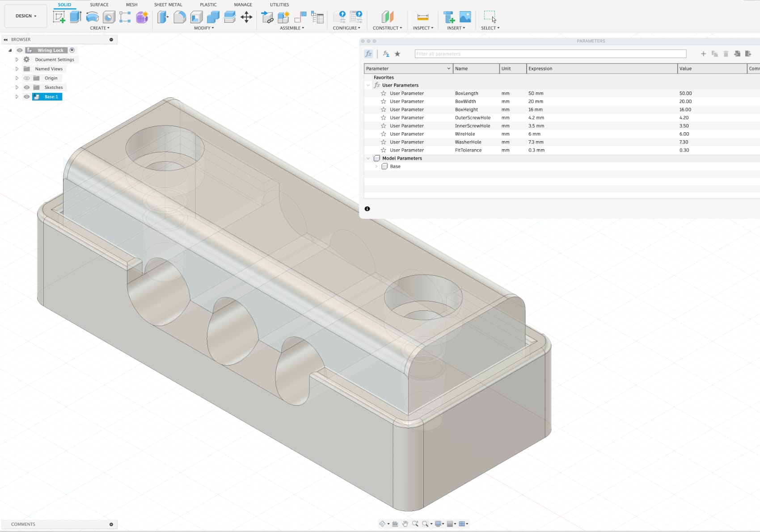
Task: Open the CONSTRUCT menu
Action: [387, 28]
